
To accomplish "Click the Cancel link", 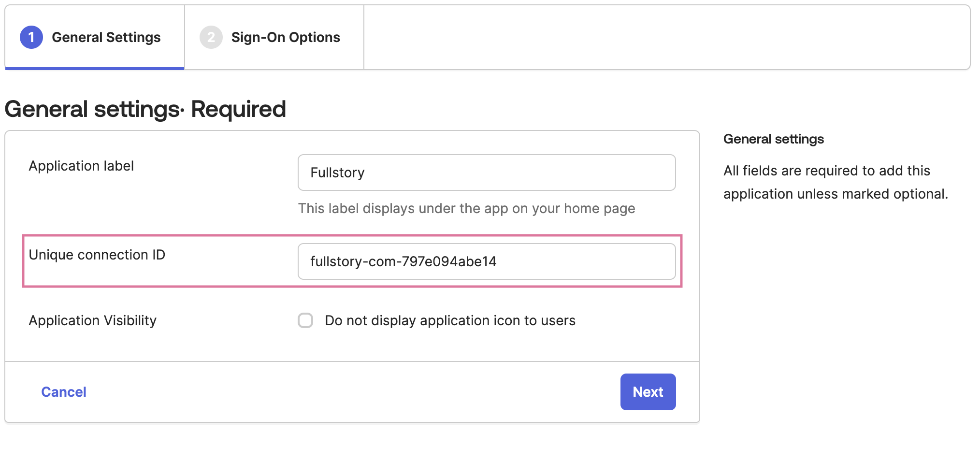I will (x=64, y=392).
